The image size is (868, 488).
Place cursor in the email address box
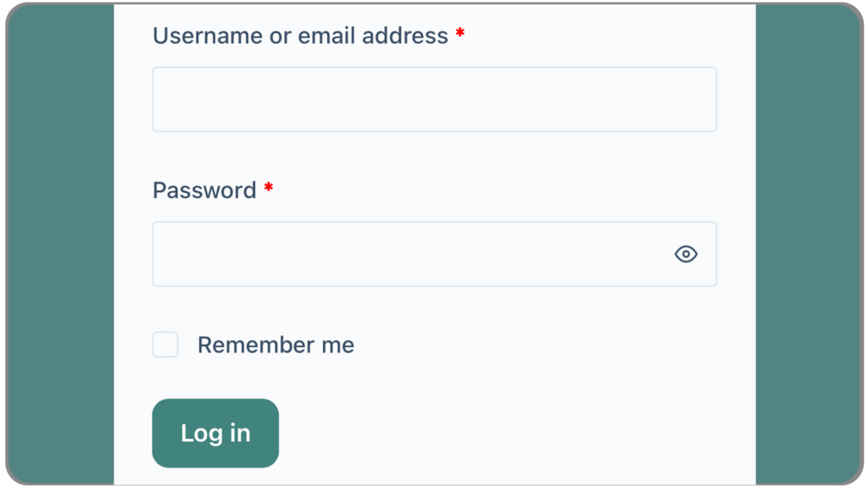pos(434,99)
